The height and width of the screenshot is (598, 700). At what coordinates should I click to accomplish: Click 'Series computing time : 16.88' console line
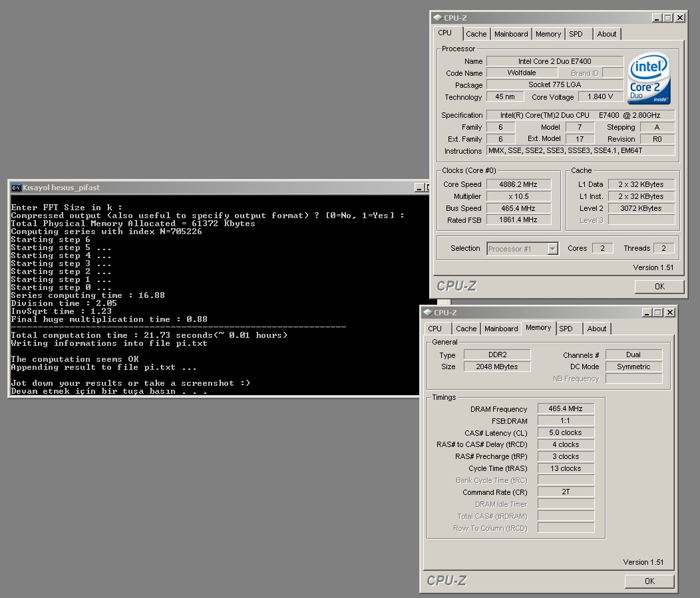[88, 295]
